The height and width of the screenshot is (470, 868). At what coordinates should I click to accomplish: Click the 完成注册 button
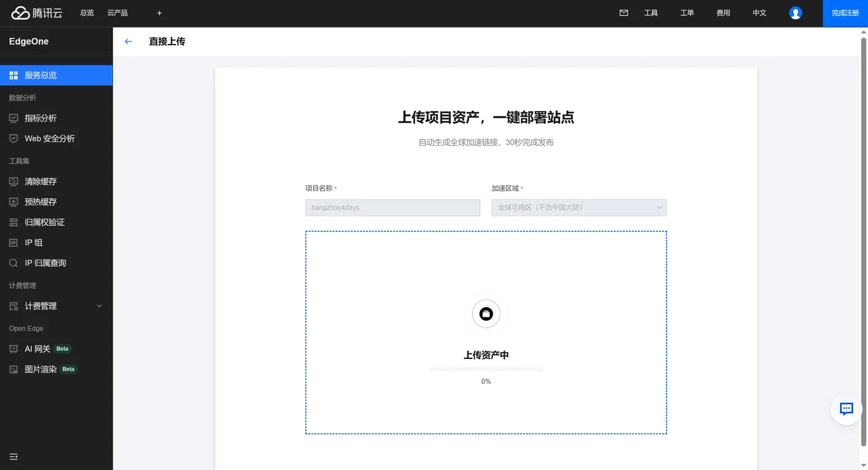845,12
